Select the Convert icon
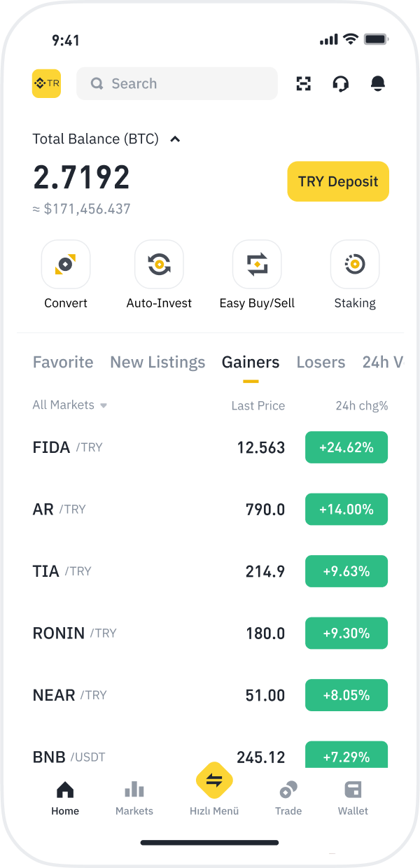Screen dimensions: 420x868 click(x=65, y=264)
